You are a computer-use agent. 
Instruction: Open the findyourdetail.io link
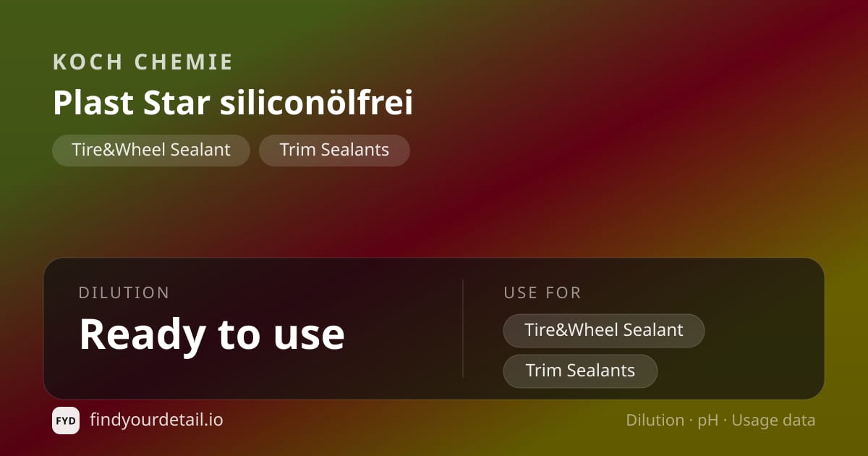(156, 420)
